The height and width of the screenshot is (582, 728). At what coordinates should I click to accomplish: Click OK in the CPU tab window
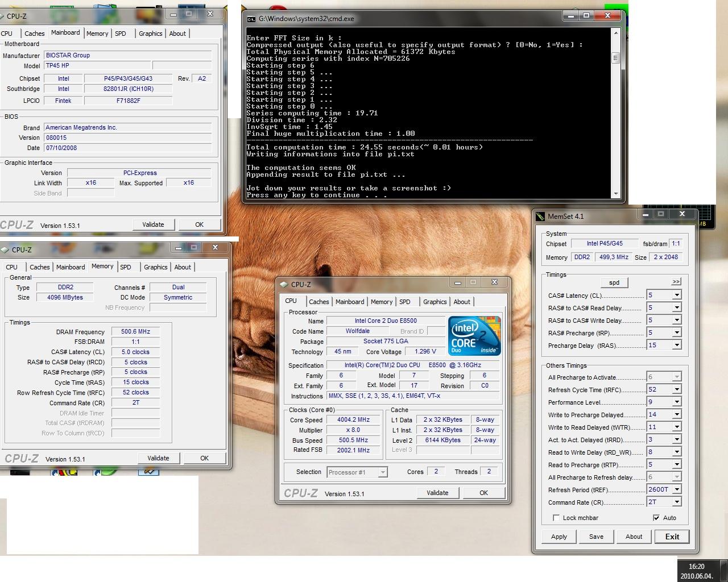(x=483, y=493)
